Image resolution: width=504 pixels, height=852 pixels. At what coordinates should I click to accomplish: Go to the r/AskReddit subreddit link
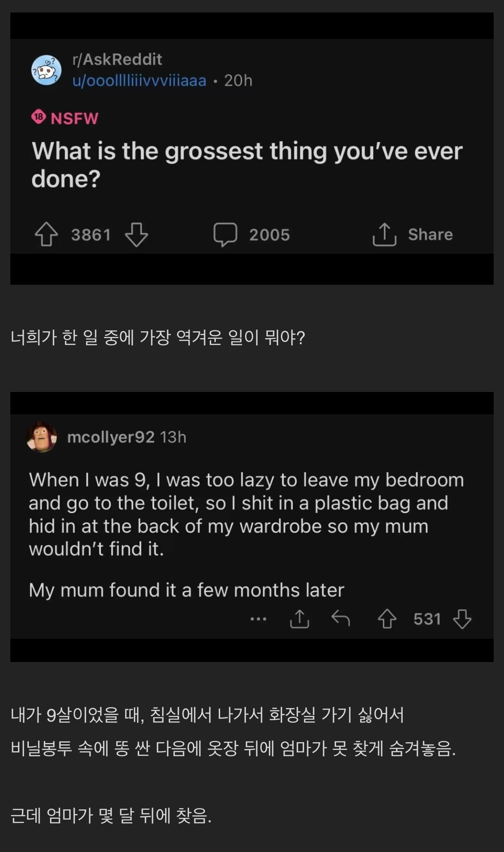(x=117, y=59)
